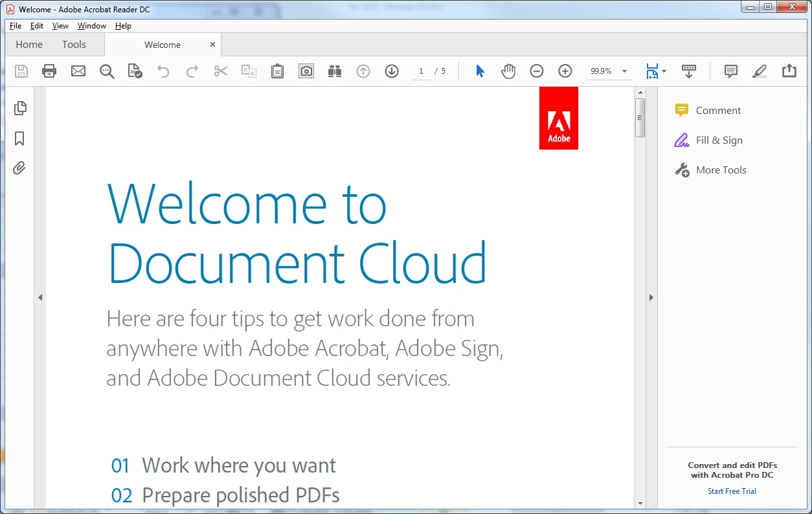Undo the last change
The width and height of the screenshot is (812, 514).
163,71
